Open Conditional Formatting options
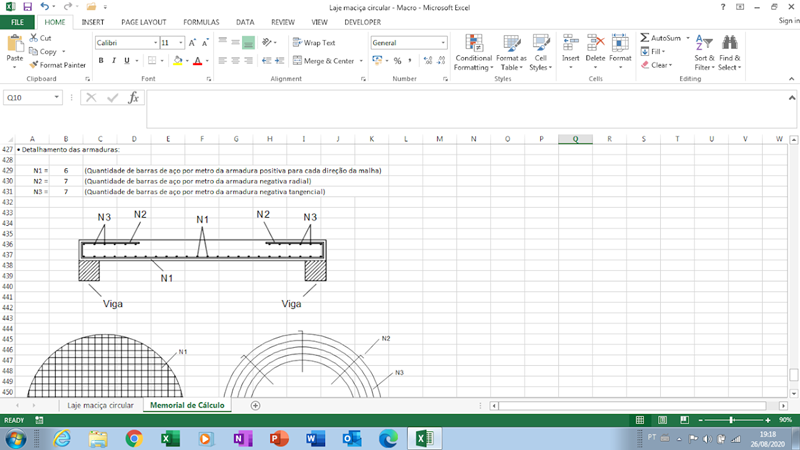Screen dimensions: 800x450 coord(473,53)
